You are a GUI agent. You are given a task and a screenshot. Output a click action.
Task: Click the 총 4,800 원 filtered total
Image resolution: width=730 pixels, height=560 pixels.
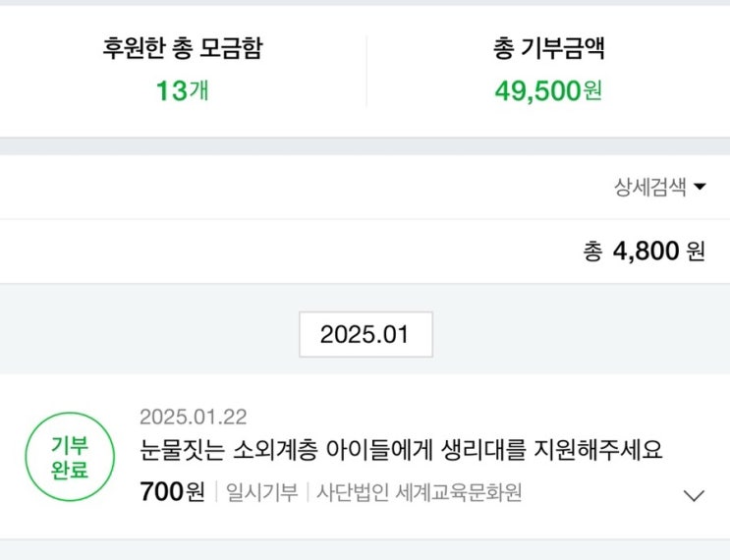[645, 252]
